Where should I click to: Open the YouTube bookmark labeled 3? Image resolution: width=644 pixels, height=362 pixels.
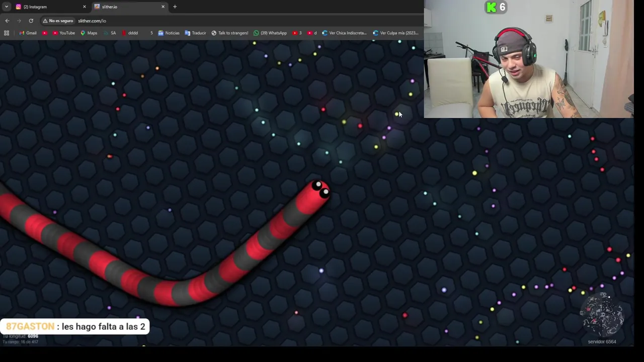(x=297, y=33)
